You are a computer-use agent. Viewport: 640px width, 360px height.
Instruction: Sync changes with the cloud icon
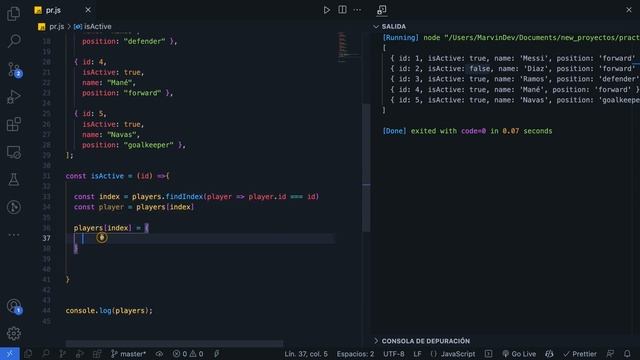coord(159,354)
